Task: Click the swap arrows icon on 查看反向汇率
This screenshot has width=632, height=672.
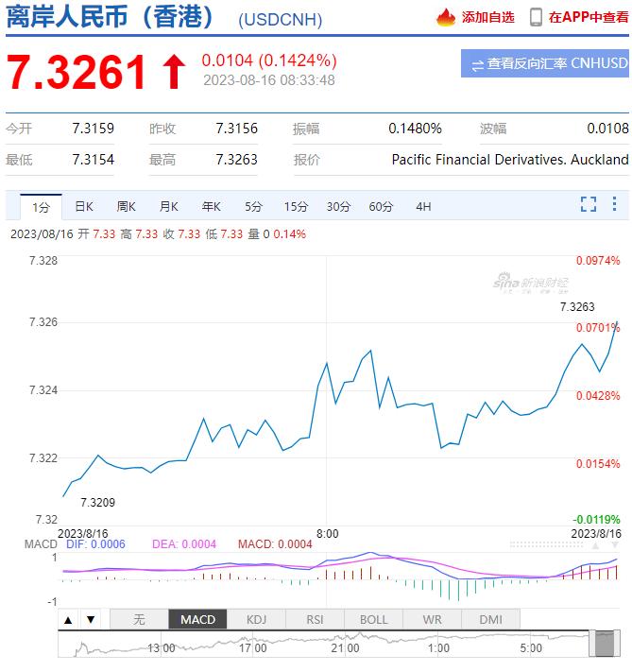Action: coord(477,65)
